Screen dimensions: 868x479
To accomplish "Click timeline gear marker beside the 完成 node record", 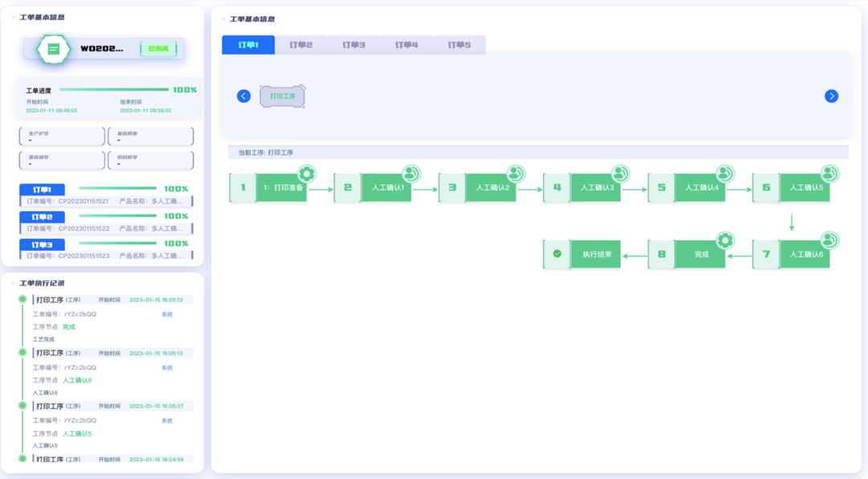I will click(23, 299).
